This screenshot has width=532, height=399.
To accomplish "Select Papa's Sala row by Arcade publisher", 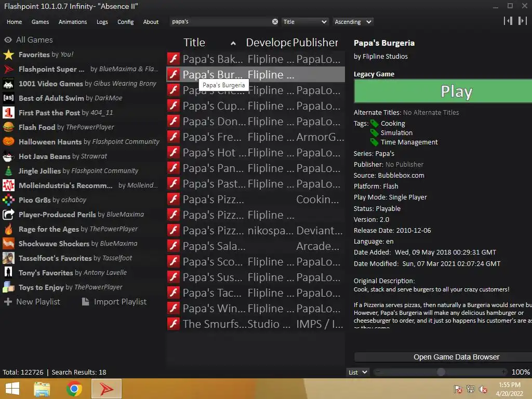I will point(256,246).
